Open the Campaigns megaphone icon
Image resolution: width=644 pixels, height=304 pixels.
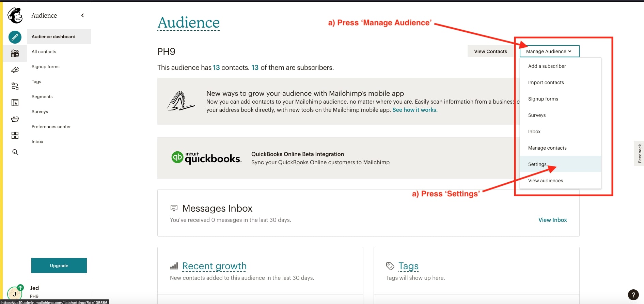click(15, 70)
